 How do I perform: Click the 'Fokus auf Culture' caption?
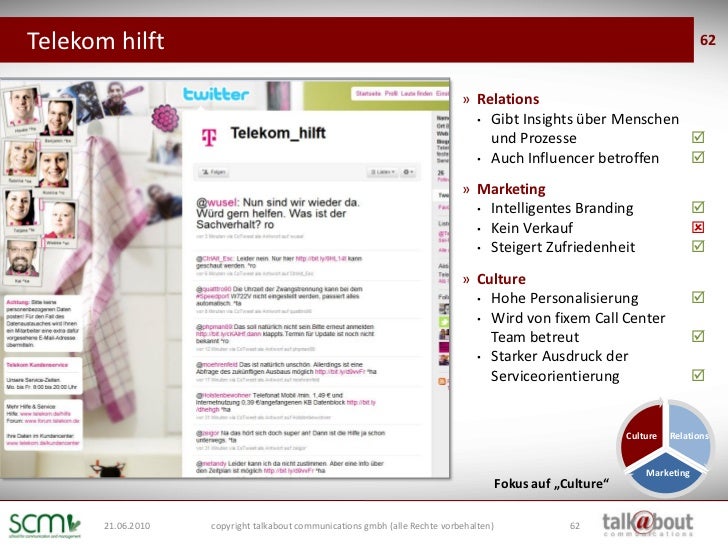(551, 484)
